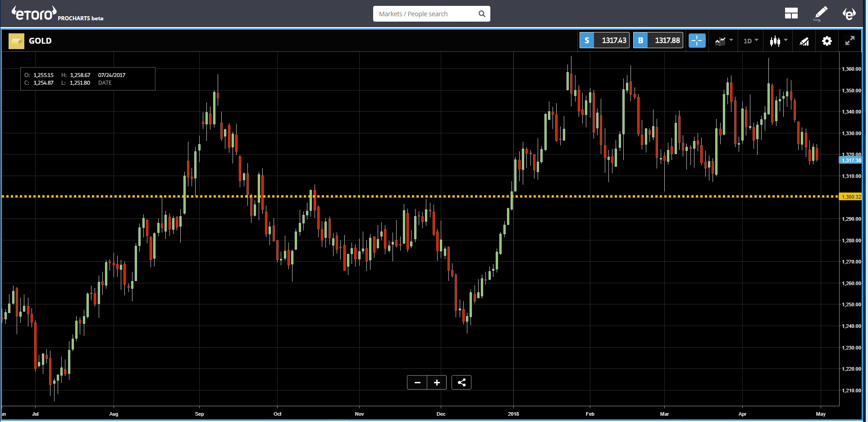Click the PROCHARTS beta label
The width and height of the screenshot is (868, 422).
tap(80, 18)
